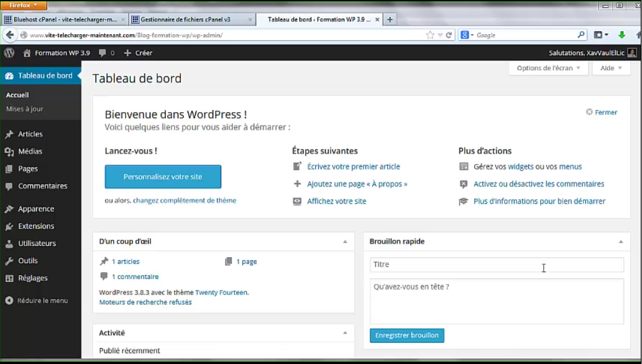The height and width of the screenshot is (364, 642).
Task: Click the Outils wrench icon in sidebar
Action: pos(9,261)
